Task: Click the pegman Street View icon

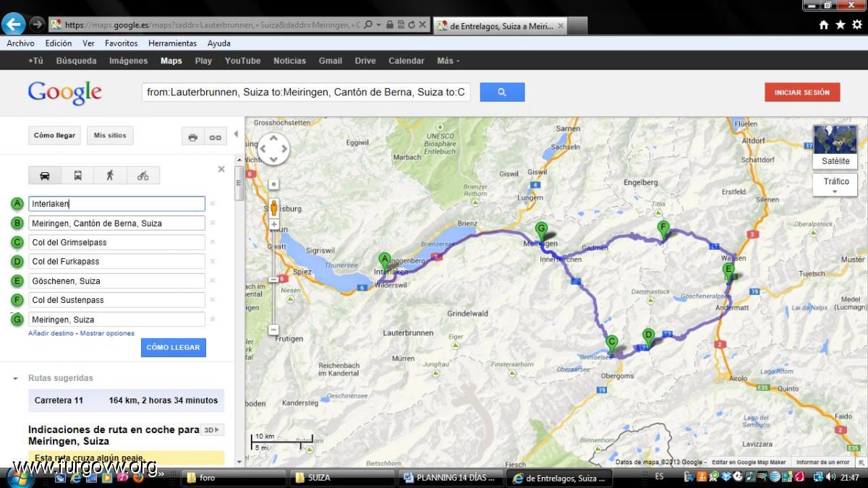Action: click(274, 206)
